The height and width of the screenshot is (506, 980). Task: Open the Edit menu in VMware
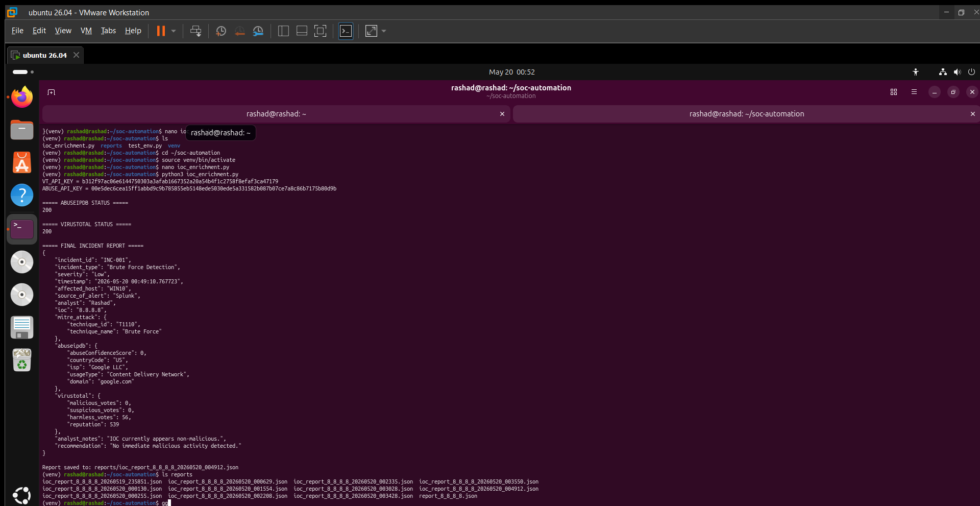coord(39,31)
